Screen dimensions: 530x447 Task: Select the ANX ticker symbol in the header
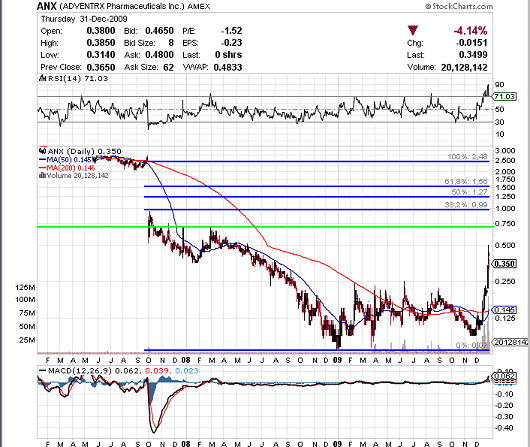click(x=47, y=6)
